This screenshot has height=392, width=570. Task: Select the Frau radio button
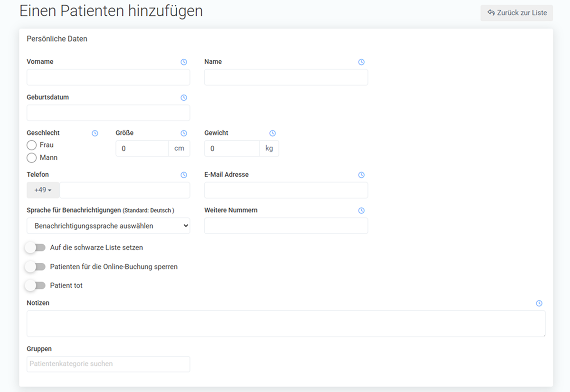(32, 145)
